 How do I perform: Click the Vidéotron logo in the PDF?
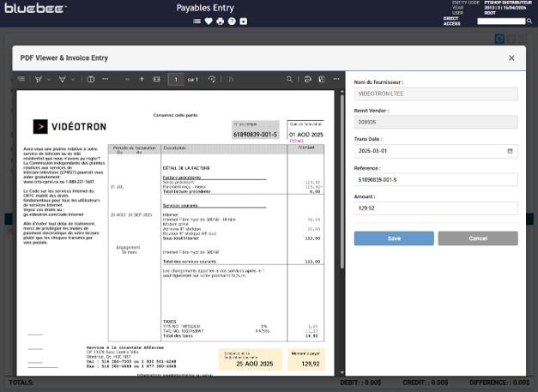(70, 127)
